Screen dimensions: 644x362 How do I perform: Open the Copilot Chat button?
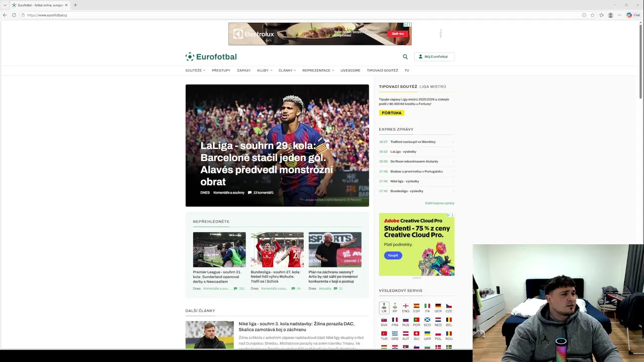[x=633, y=15]
